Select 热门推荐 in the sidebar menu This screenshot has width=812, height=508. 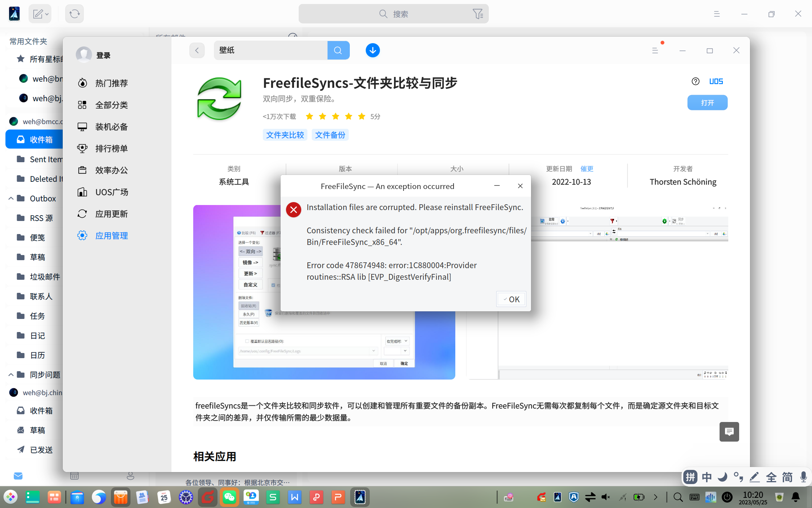pyautogui.click(x=111, y=83)
